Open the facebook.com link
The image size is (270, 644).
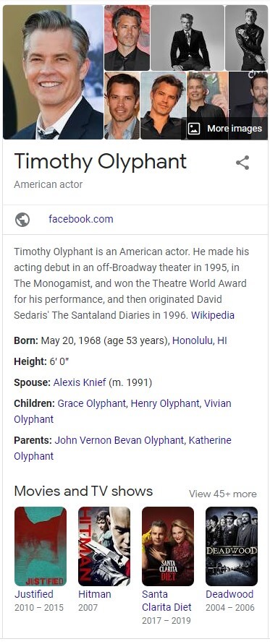click(80, 219)
